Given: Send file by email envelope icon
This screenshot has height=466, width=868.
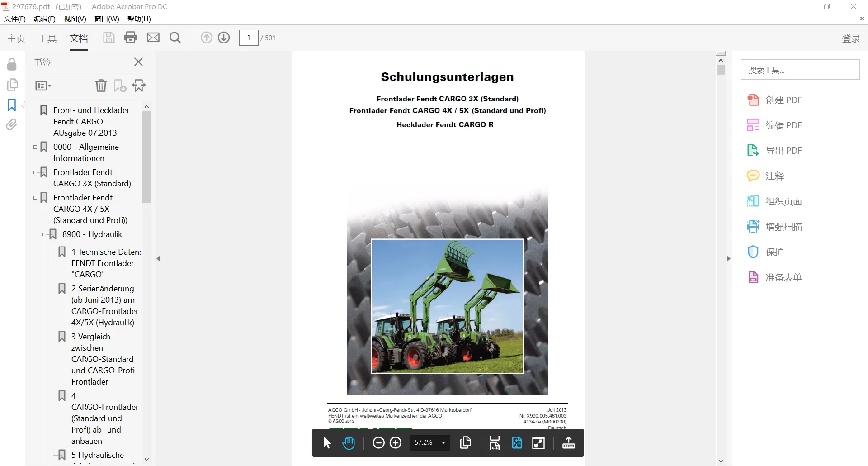Looking at the screenshot, I should 153,38.
